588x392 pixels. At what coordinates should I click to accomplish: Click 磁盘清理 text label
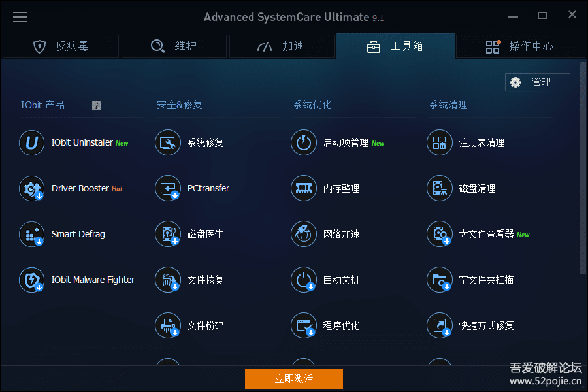pos(477,188)
